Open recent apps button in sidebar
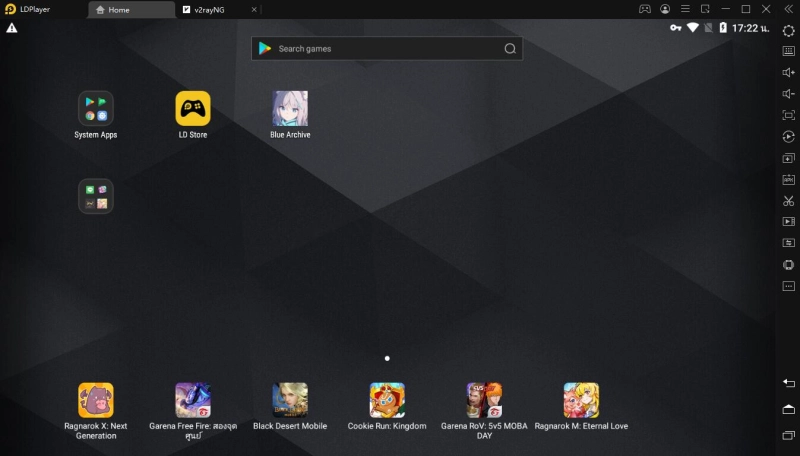800x456 pixels. click(788, 435)
